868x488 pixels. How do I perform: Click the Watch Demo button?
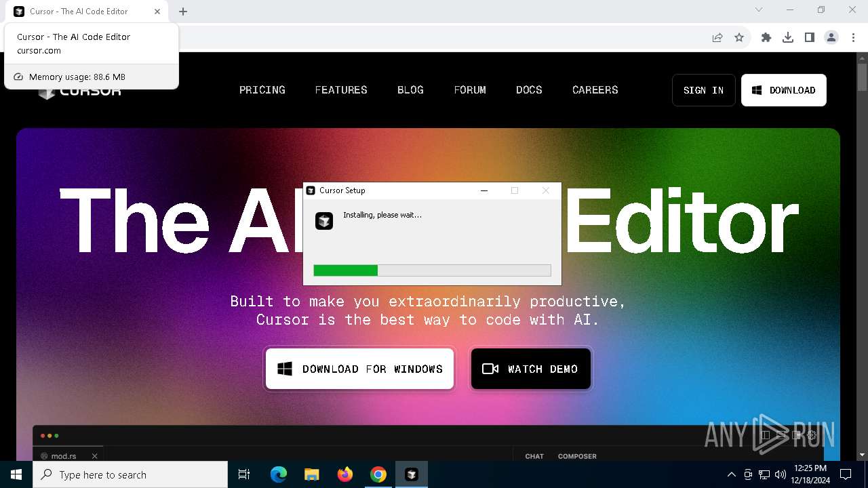(x=530, y=369)
